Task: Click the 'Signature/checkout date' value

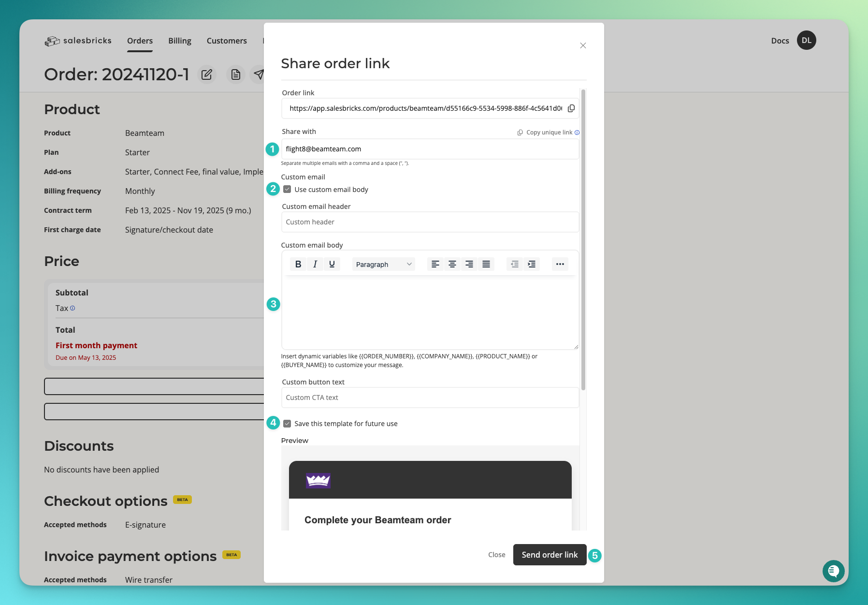Action: [x=169, y=230]
